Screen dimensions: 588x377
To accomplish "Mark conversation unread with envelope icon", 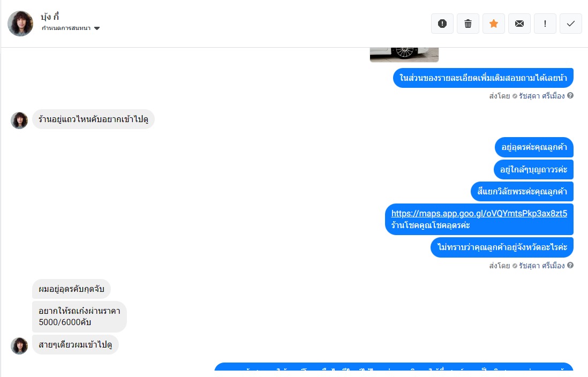I will point(519,24).
